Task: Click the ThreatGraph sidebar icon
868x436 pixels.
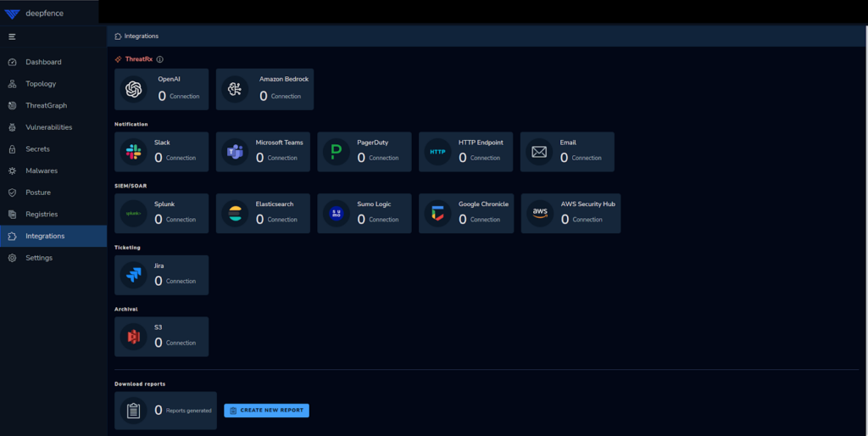Action: [x=12, y=105]
